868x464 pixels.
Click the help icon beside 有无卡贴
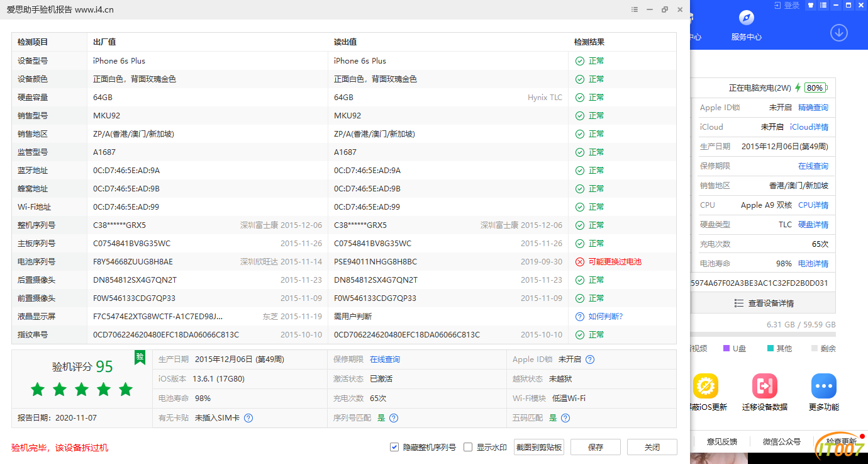point(248,417)
